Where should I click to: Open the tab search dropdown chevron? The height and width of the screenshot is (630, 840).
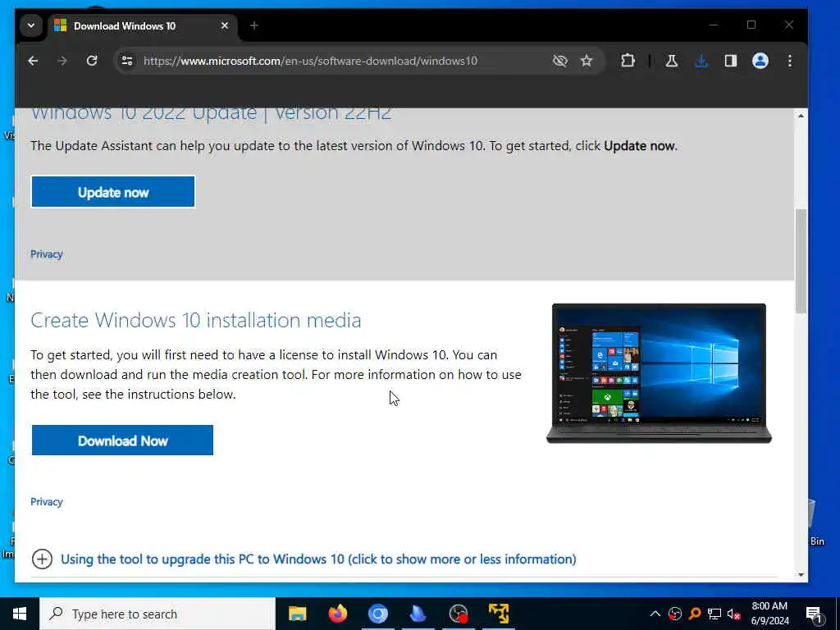click(31, 25)
